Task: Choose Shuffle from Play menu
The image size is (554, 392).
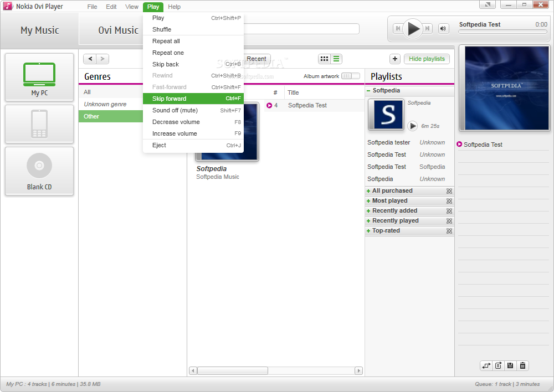Action: click(193, 29)
